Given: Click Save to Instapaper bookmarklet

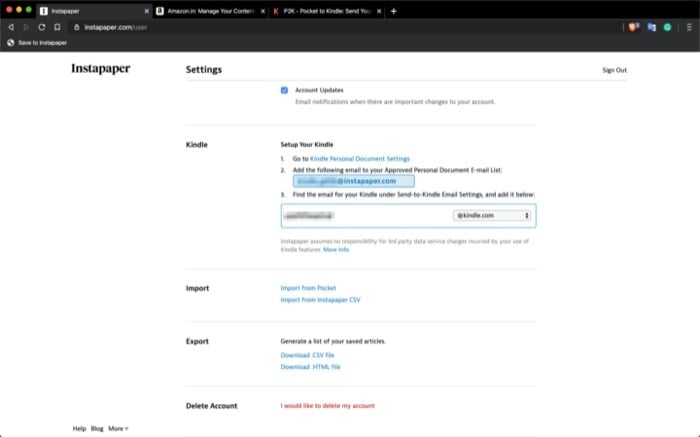Looking at the screenshot, I should pyautogui.click(x=38, y=43).
